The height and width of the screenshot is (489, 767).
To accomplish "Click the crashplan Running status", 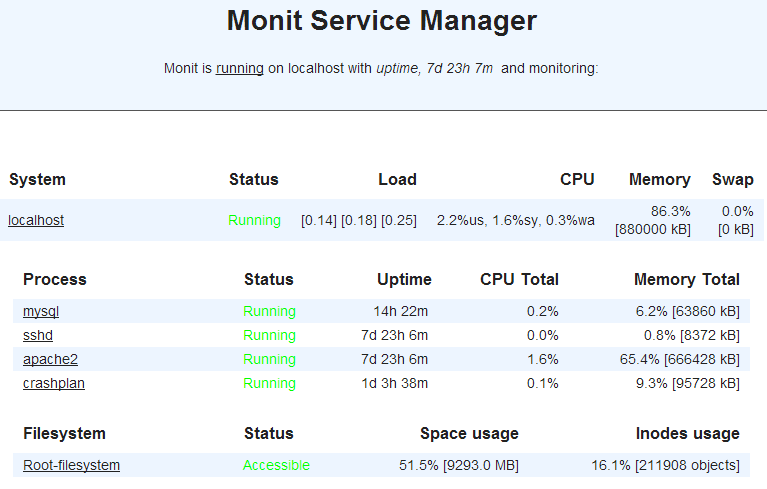I will point(270,383).
